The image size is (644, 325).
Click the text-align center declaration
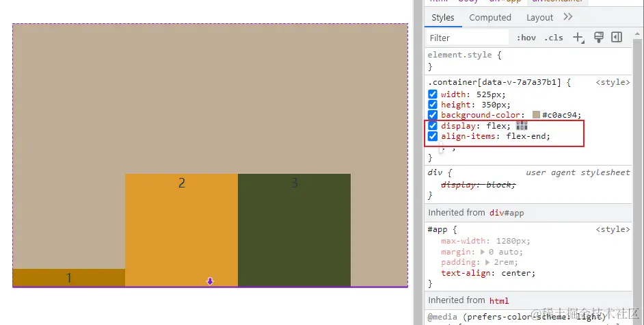tap(488, 273)
